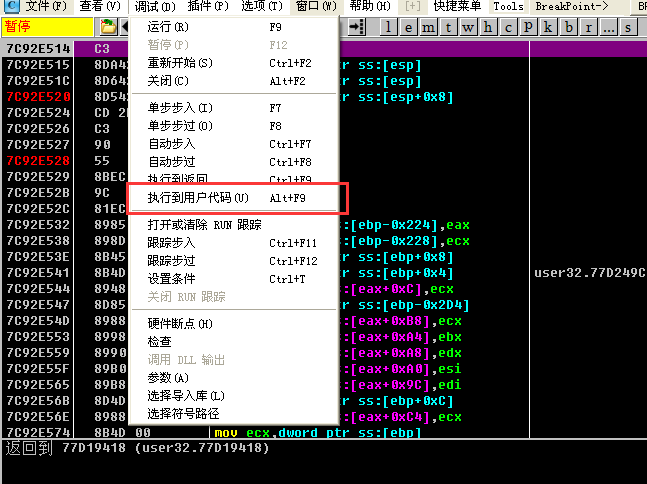
Task: Open references window with r button
Action: click(x=589, y=27)
